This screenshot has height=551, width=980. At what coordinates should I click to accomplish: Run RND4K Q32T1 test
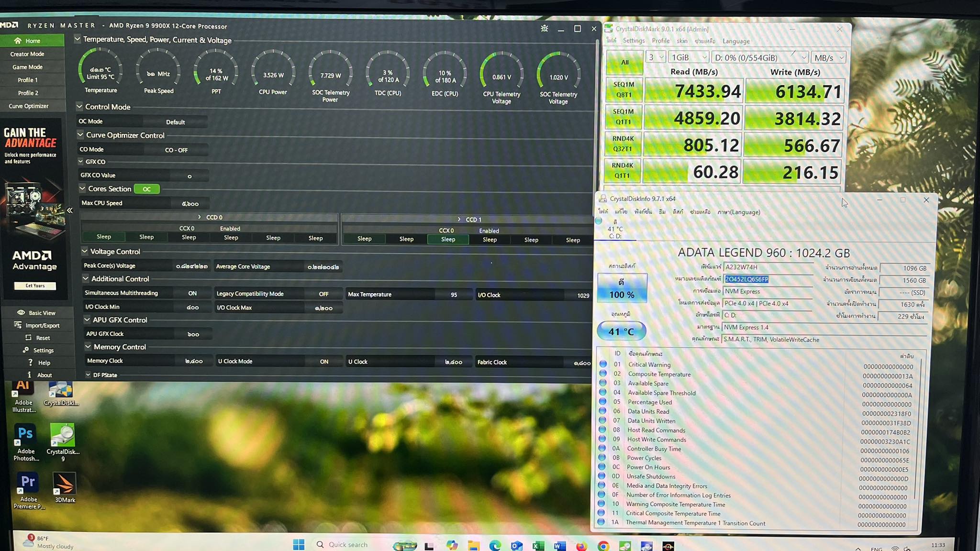[x=623, y=143]
